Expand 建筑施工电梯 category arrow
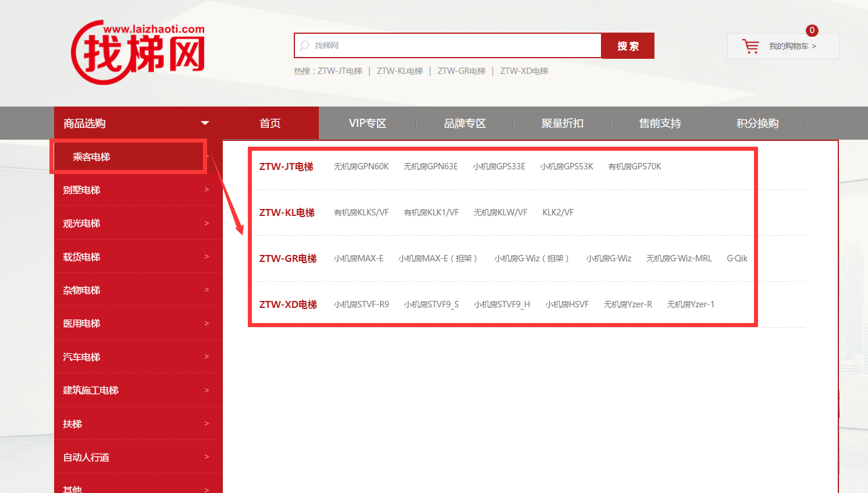868x493 pixels. pos(207,390)
